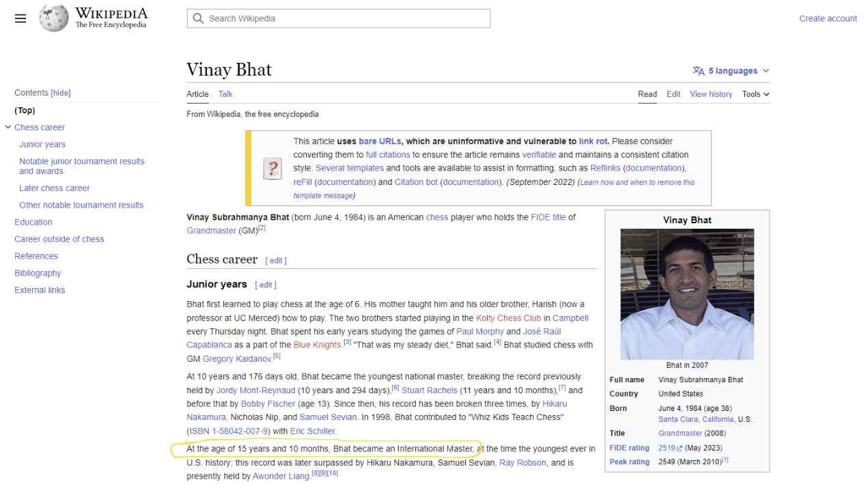Screen dimensions: 868x484
Task: Open the Awonder Liang link
Action: coord(281,476)
